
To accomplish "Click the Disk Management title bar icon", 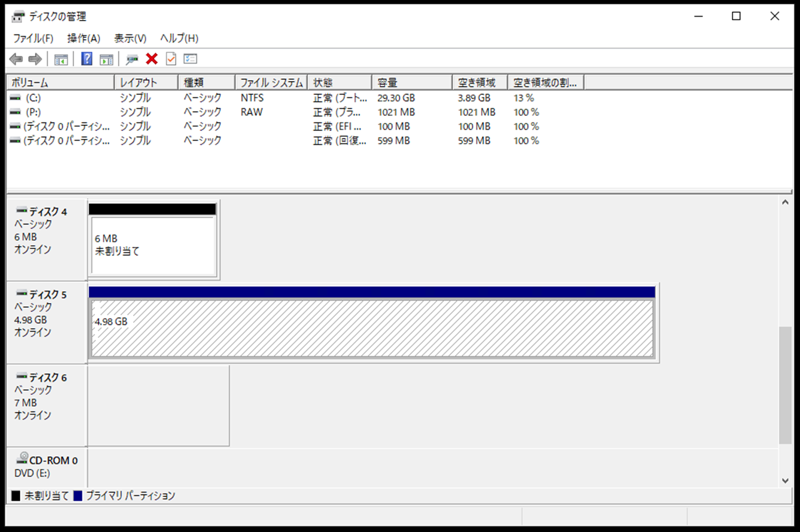I will (x=18, y=17).
